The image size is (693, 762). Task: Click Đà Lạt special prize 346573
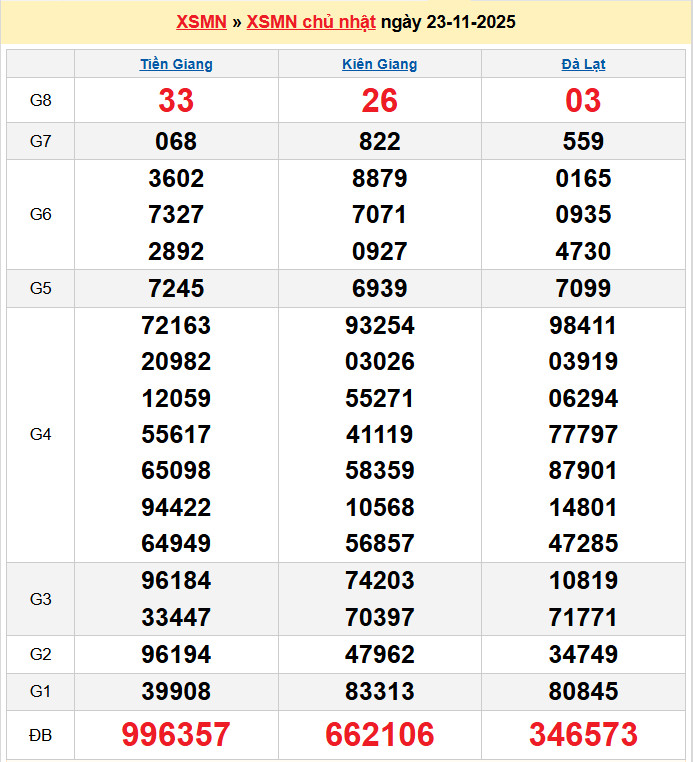pyautogui.click(x=583, y=735)
